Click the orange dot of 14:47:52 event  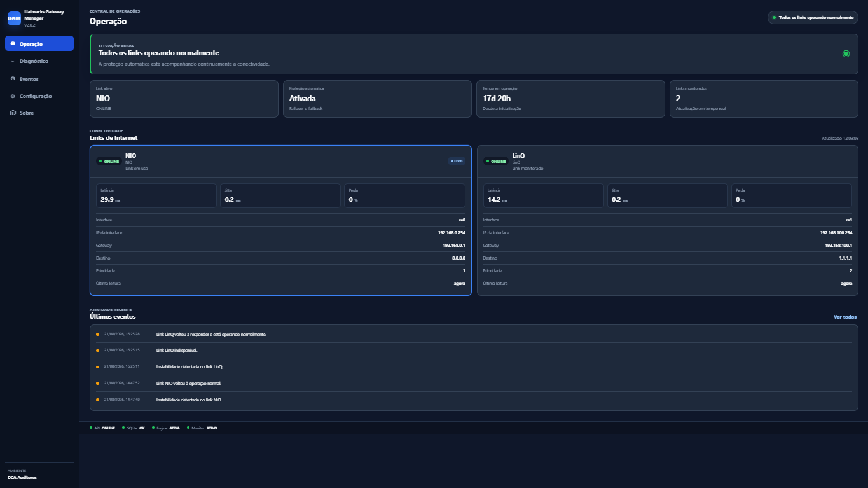click(x=97, y=383)
